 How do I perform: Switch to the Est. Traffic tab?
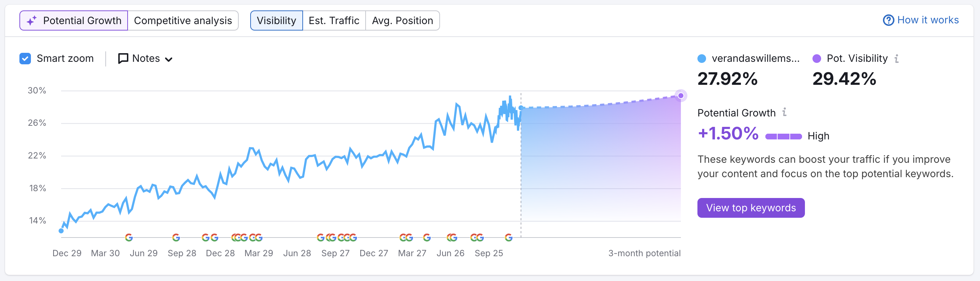[334, 20]
